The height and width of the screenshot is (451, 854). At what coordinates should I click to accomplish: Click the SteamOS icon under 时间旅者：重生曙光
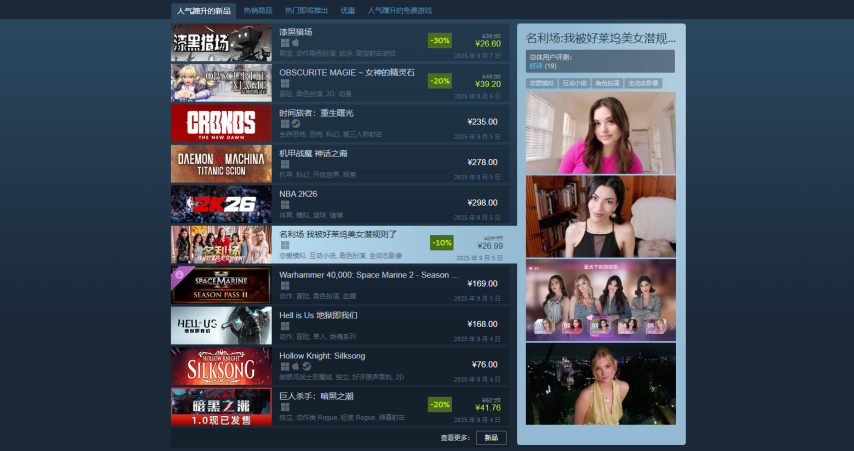295,124
